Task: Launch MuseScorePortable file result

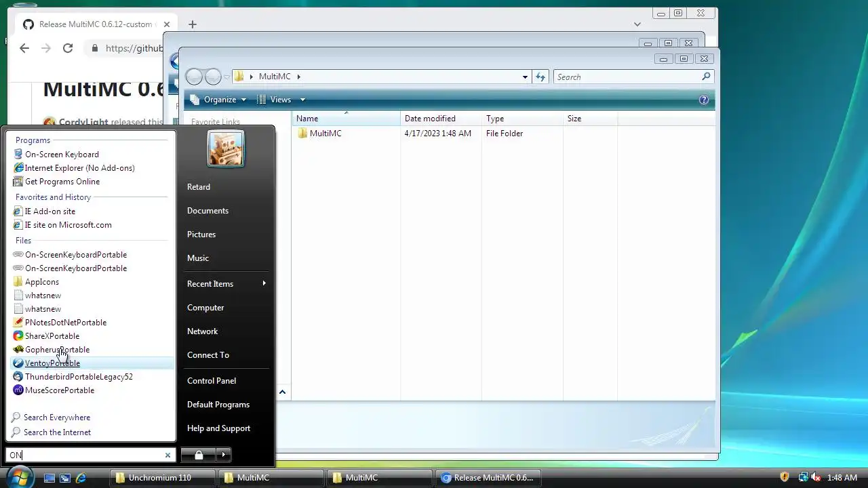Action: [x=54, y=390]
